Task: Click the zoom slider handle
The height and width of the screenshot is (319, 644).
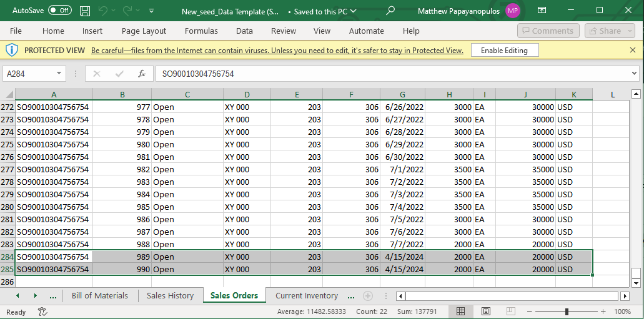Action: pyautogui.click(x=567, y=312)
